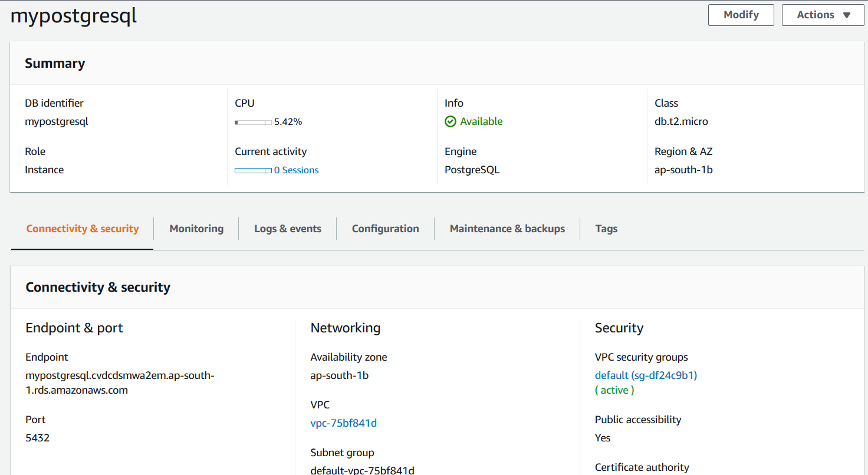
Task: Click the Current activity sessions bar
Action: (253, 170)
